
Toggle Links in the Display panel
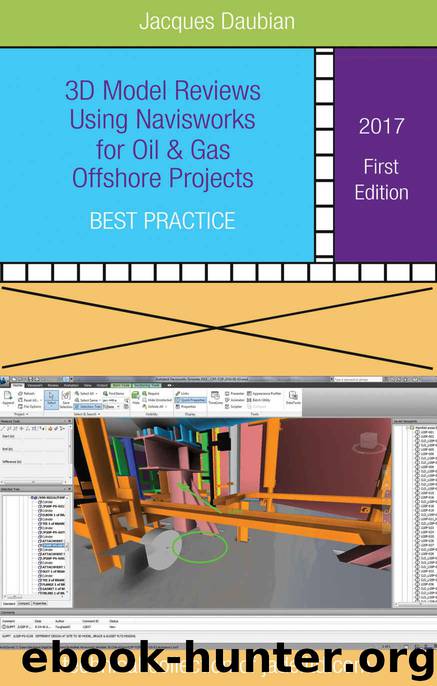click(x=182, y=394)
